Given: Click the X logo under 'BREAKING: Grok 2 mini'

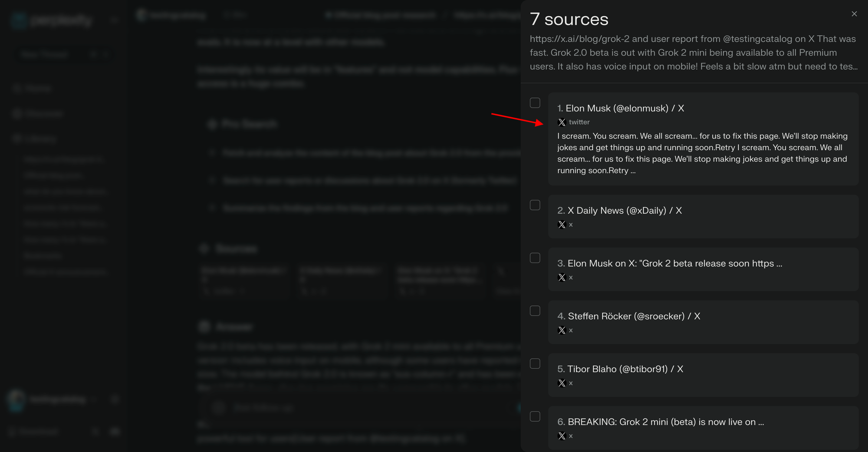Looking at the screenshot, I should [562, 436].
